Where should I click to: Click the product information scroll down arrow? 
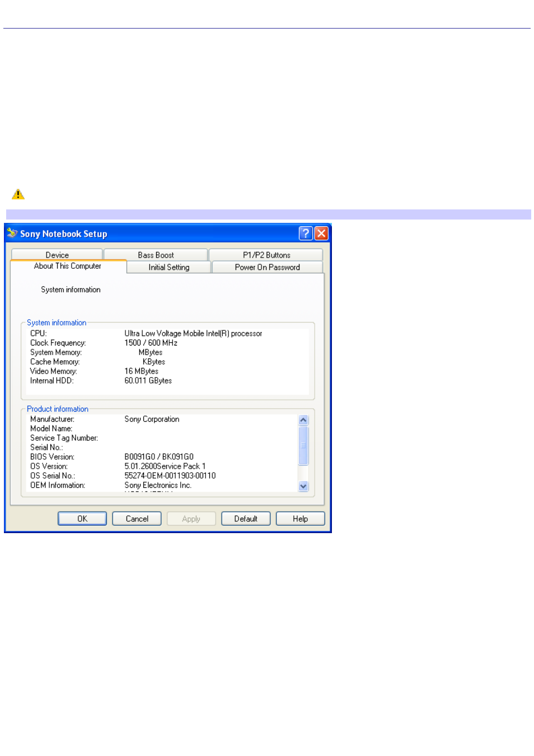click(303, 486)
